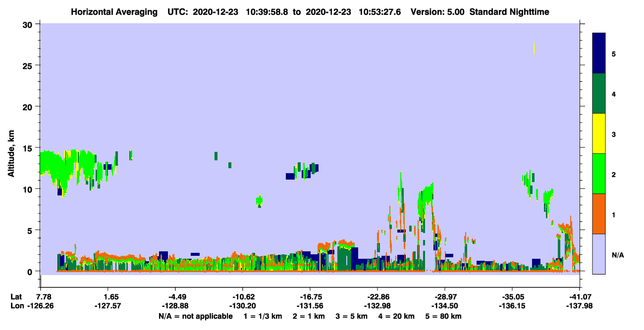Click longitude value -136.15
Viewport: 644px width, 330px height.
click(x=512, y=306)
